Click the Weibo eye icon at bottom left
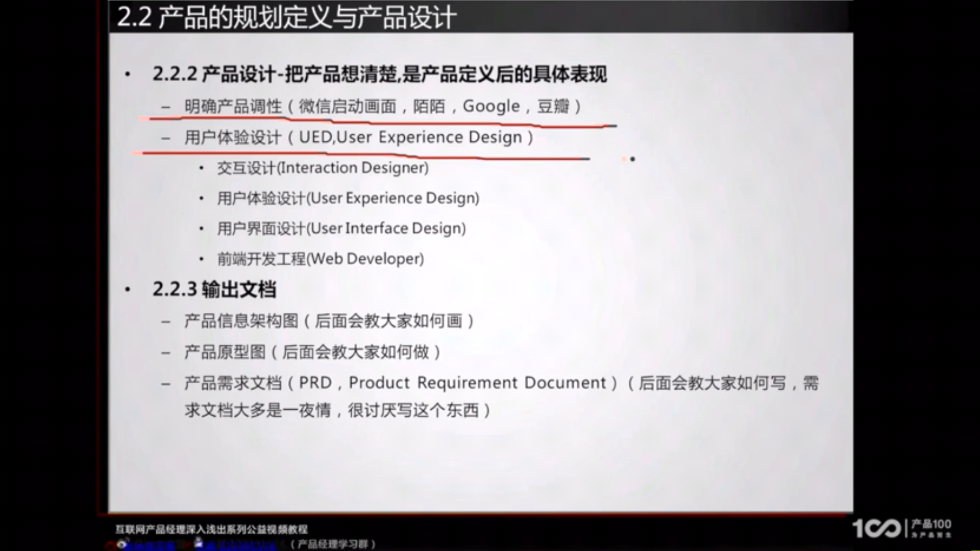This screenshot has width=980, height=551. click(121, 544)
